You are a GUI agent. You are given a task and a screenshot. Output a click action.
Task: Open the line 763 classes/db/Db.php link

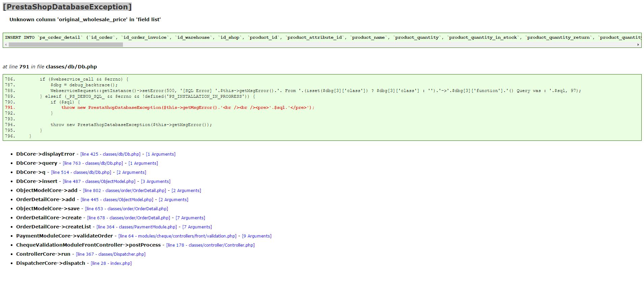click(x=93, y=163)
